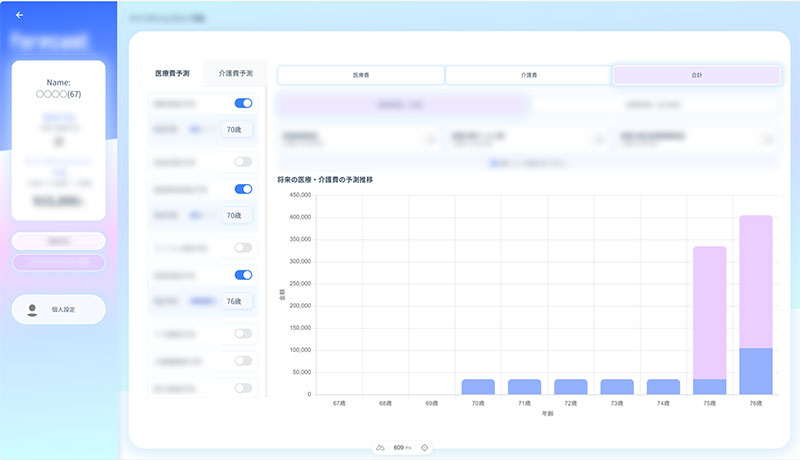Expand the leftmost dropdown chevron above the chart title
This screenshot has width=800, height=460.
[x=431, y=139]
